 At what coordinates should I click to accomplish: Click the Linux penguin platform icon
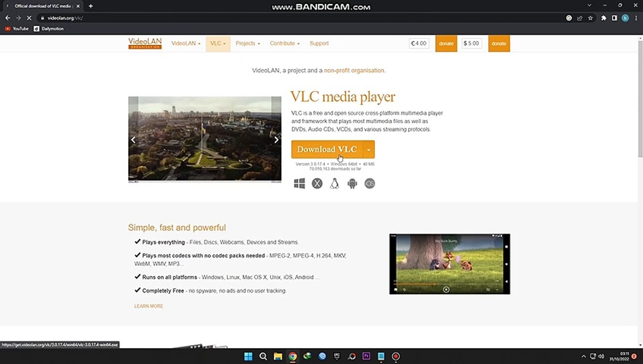334,183
